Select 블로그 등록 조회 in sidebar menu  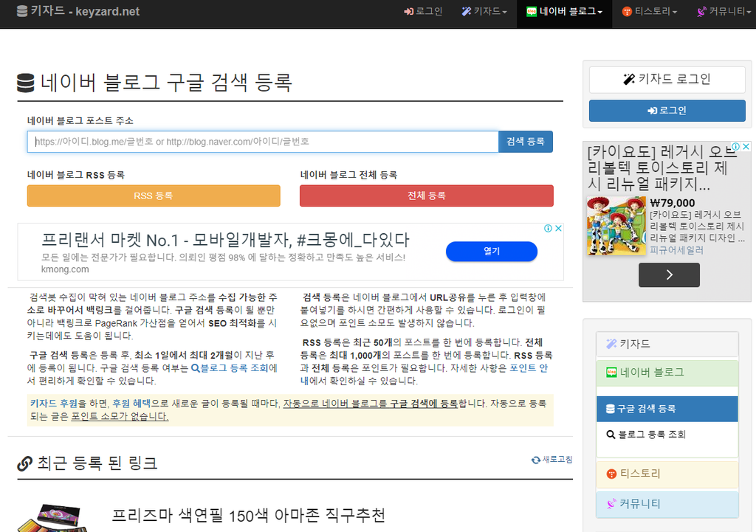click(667, 435)
